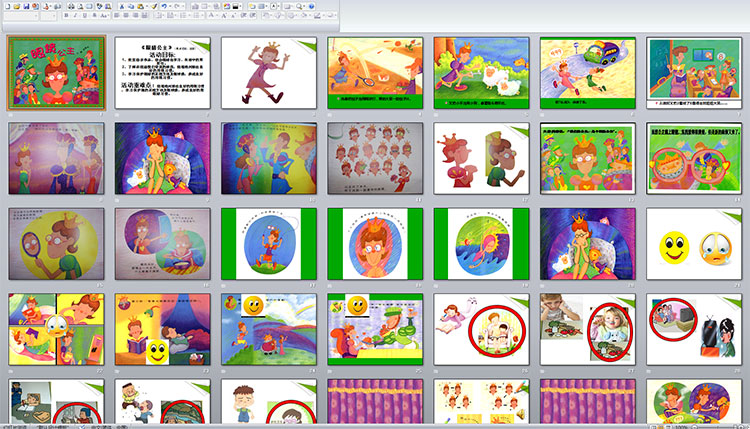Click the Open folder icon
This screenshot has height=429, width=750.
pyautogui.click(x=16, y=6)
